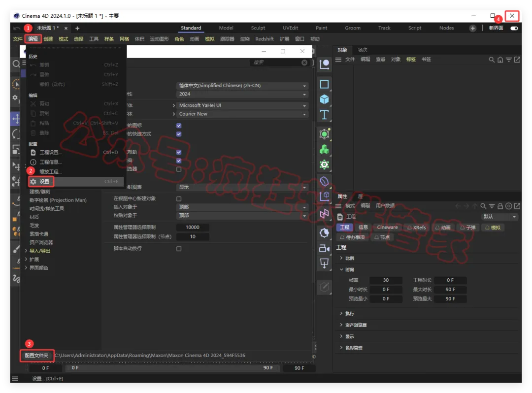This screenshot has height=393, width=532.
Task: Toggle the 子弹 attribute tab button
Action: click(x=468, y=228)
